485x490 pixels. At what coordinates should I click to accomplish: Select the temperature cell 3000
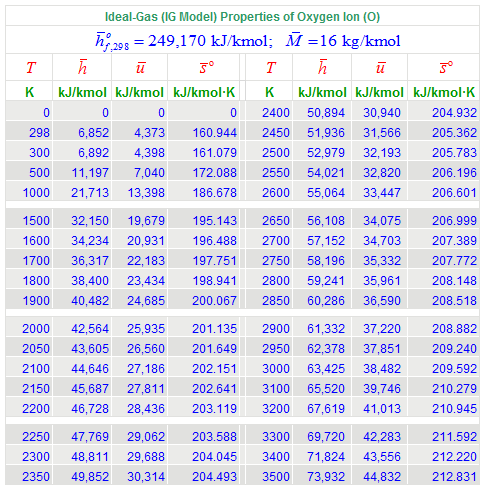tap(276, 369)
